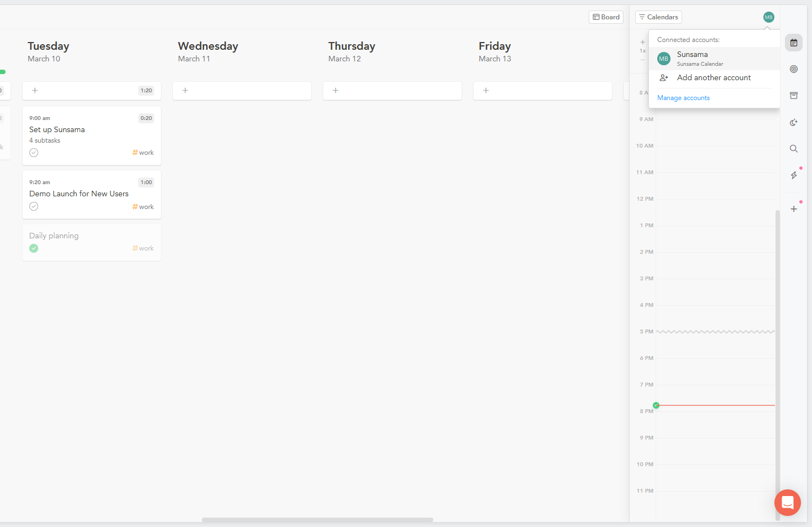Add a task under Thursday March 12

[392, 91]
